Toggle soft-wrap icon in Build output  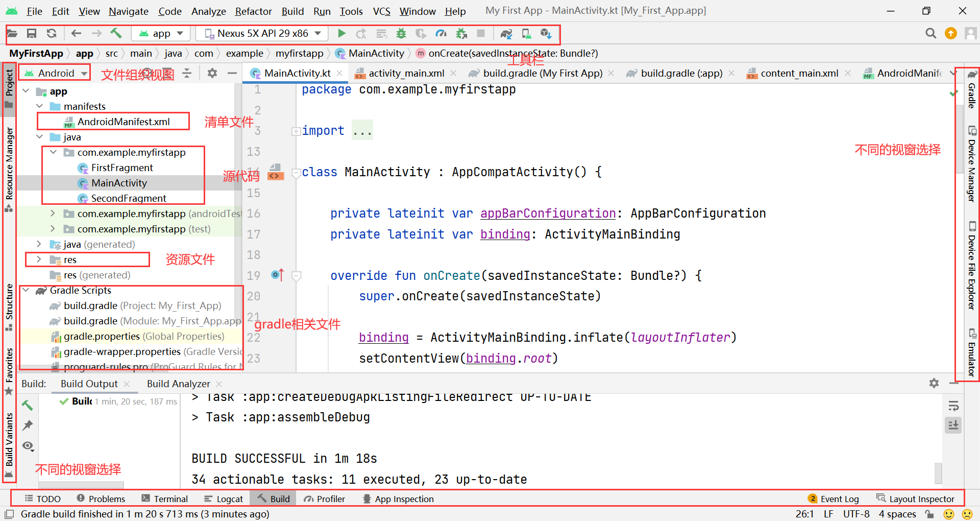953,406
